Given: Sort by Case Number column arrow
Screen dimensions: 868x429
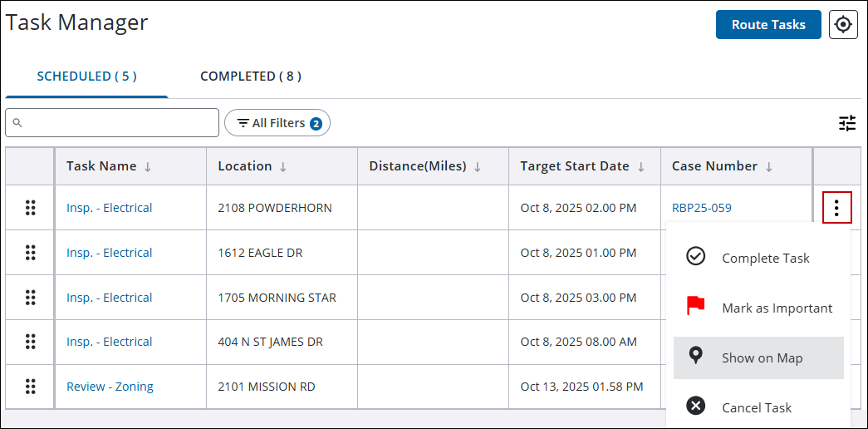Looking at the screenshot, I should 769,167.
